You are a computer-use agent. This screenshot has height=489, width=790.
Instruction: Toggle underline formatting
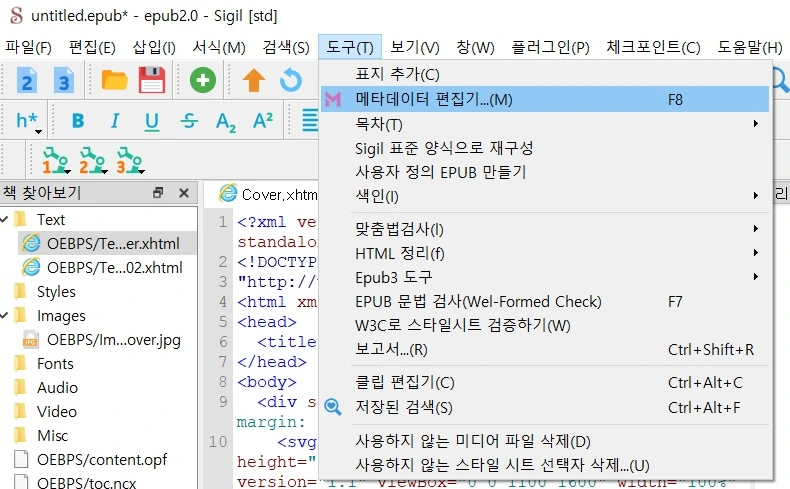pyautogui.click(x=152, y=121)
